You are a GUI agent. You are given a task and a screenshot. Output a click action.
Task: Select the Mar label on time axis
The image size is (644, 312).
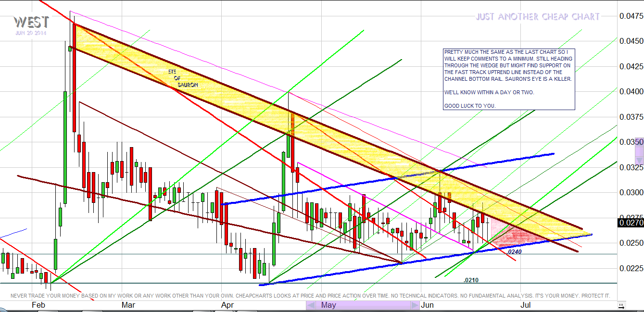pos(128,305)
